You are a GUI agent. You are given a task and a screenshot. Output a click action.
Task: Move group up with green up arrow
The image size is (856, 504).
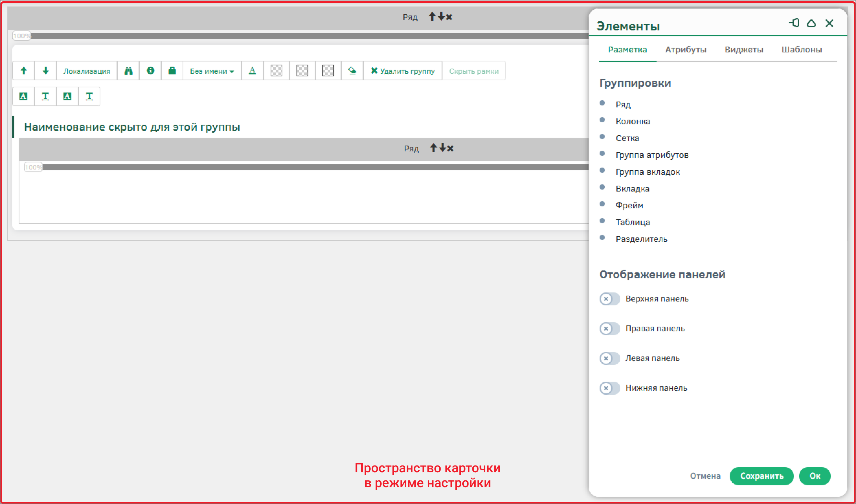pos(23,71)
